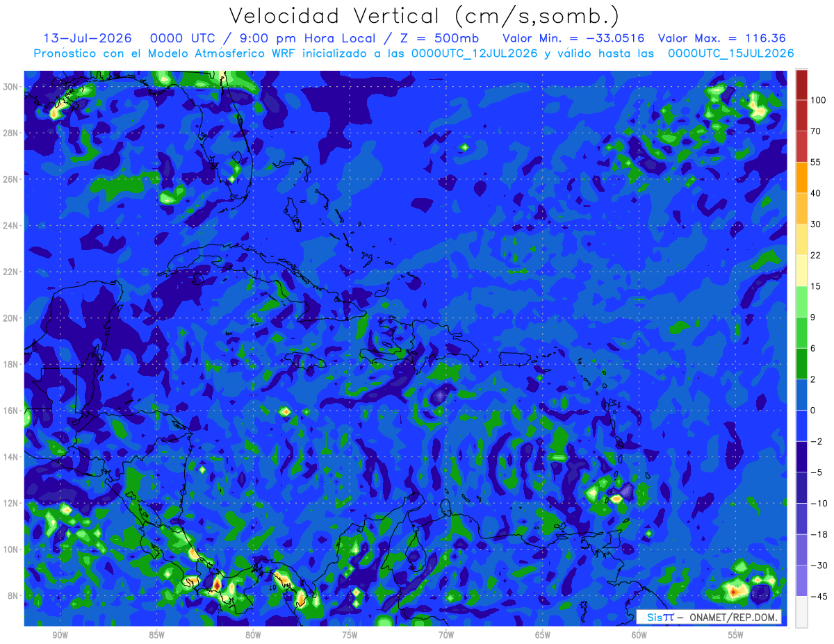The width and height of the screenshot is (834, 644).
Task: Click the longitude axis label '80W'
Action: tap(254, 635)
